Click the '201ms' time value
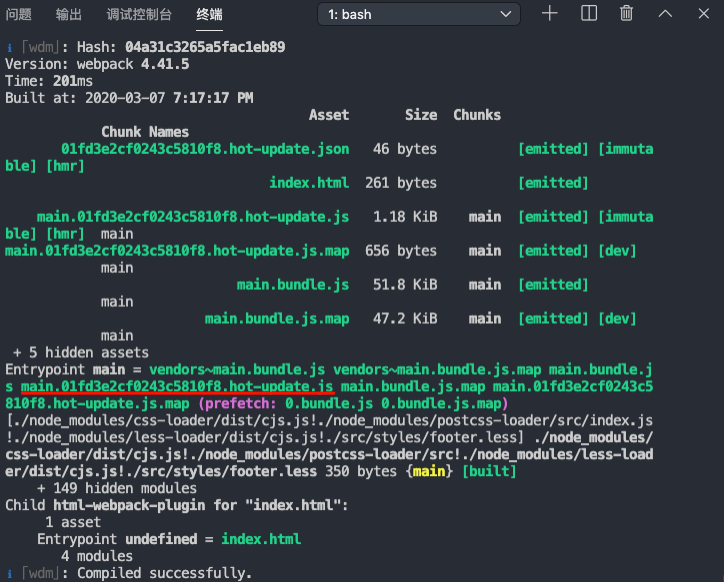Screen dimensions: 724x582 (x=73, y=81)
